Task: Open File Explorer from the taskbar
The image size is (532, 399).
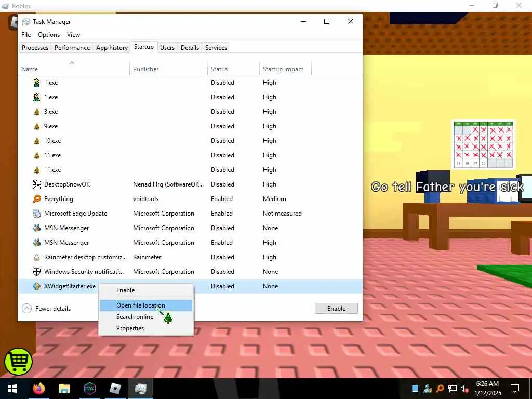Action: click(x=64, y=389)
